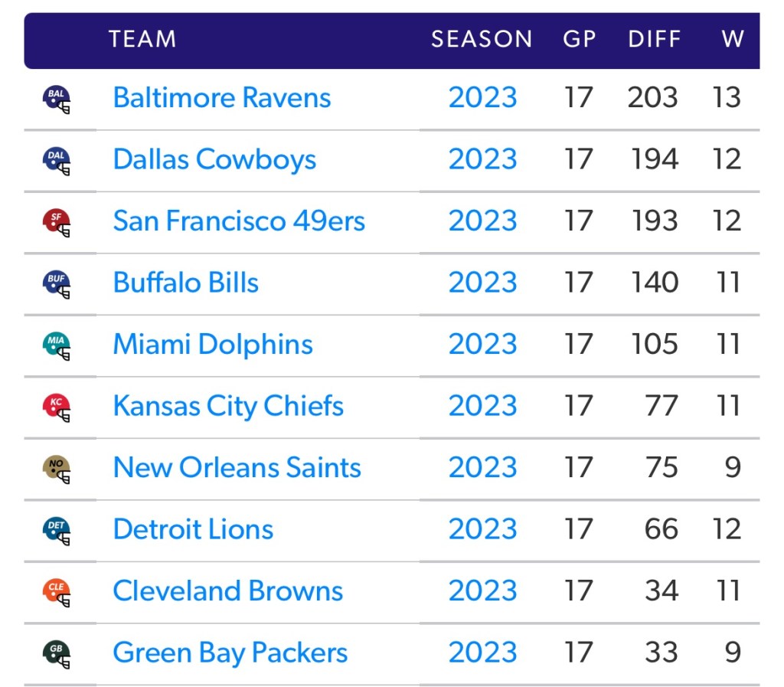Click the New Orleans Saints helmet icon
Image resolution: width=784 pixels, height=687 pixels.
click(x=57, y=469)
